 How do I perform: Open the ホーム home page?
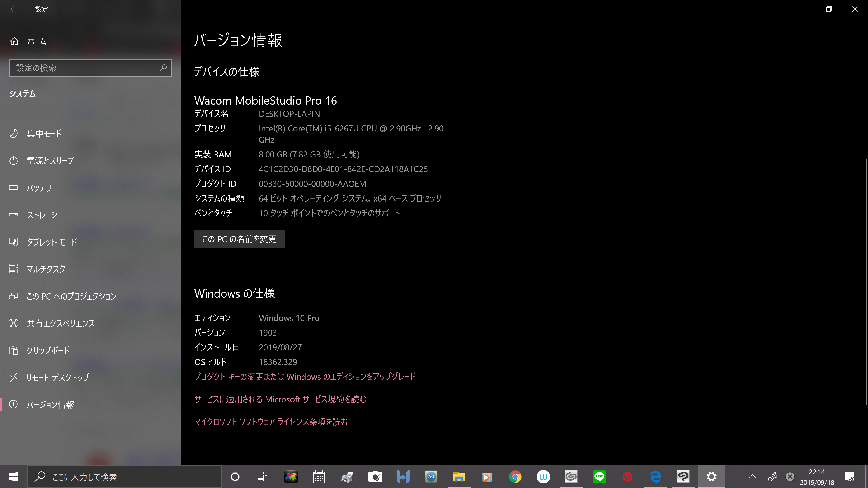click(x=36, y=41)
